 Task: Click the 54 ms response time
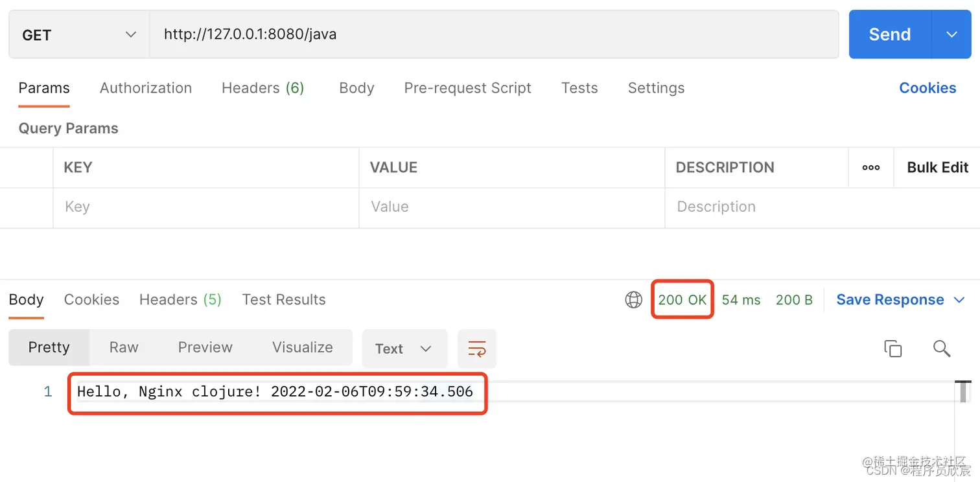[741, 299]
